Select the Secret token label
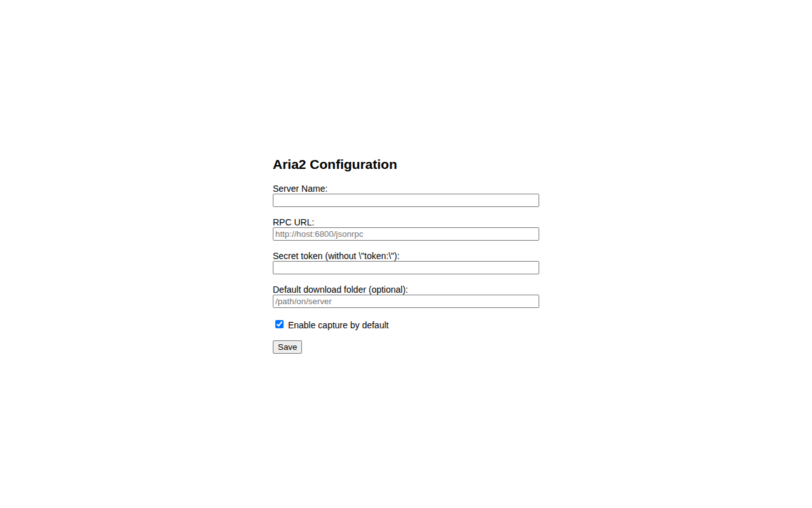The width and height of the screenshot is (812, 508). coord(336,256)
